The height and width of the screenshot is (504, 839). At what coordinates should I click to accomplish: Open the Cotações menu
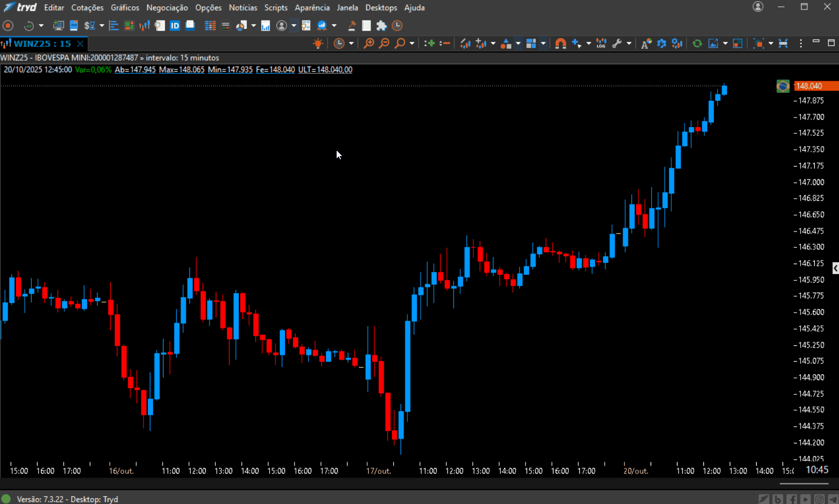tap(88, 7)
